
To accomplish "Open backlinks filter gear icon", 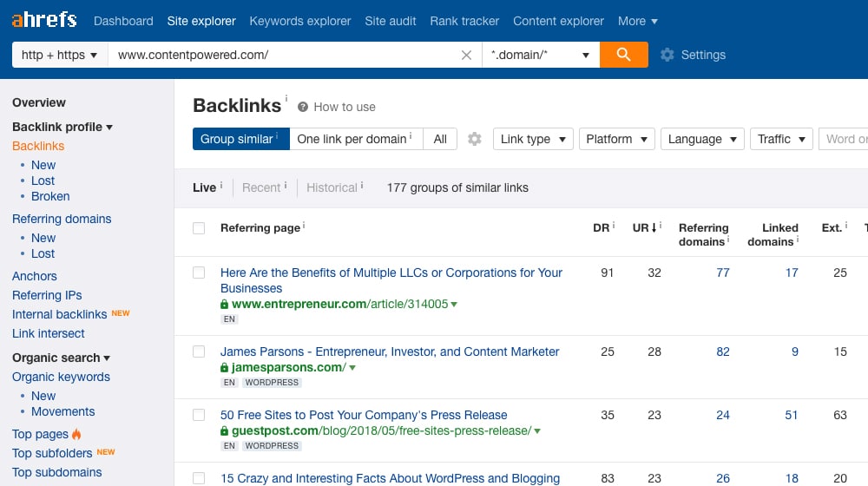I will tap(475, 139).
